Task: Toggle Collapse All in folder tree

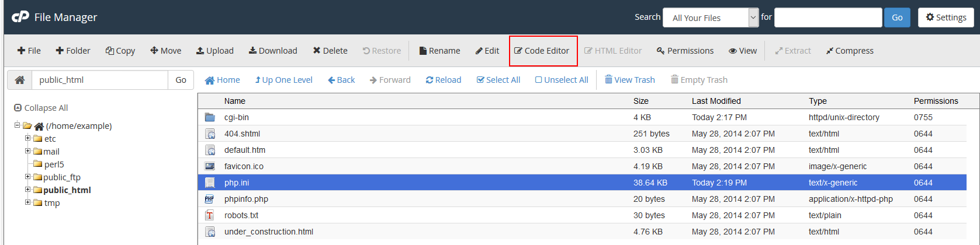Action: pos(41,108)
